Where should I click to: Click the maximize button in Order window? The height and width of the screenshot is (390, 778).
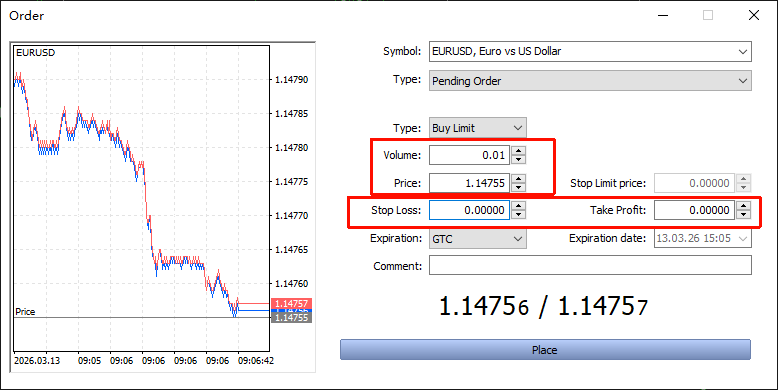tap(708, 15)
